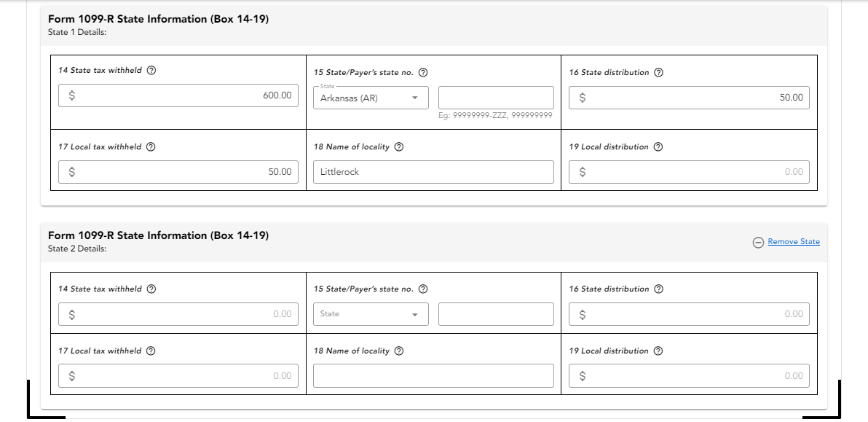Select the 600.00 state tax withheld field
The width and height of the screenshot is (868, 422).
(x=178, y=95)
